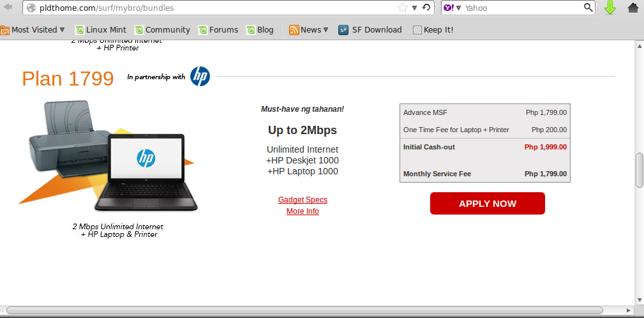
Task: Open the Linux Mint bookmark
Action: [x=101, y=29]
